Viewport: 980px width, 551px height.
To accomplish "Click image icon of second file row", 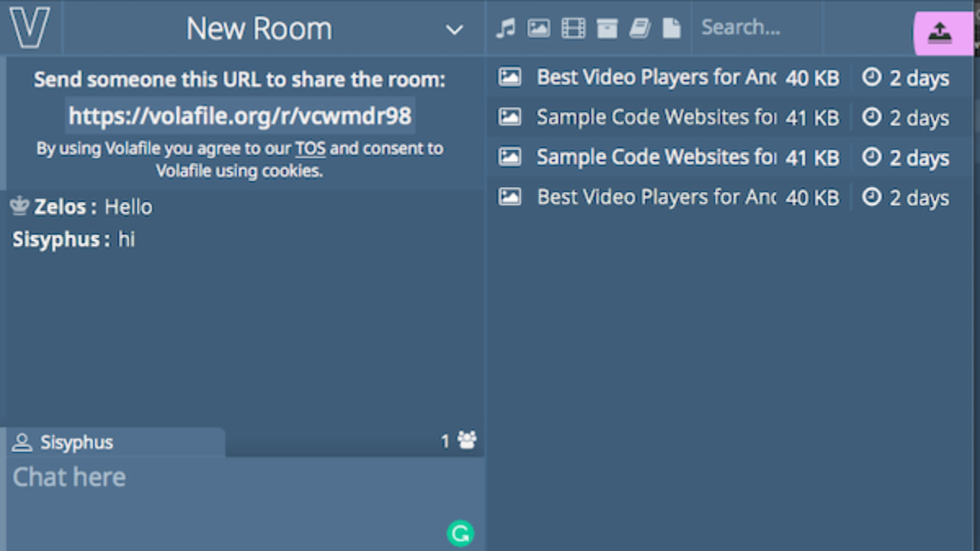I will tap(510, 118).
